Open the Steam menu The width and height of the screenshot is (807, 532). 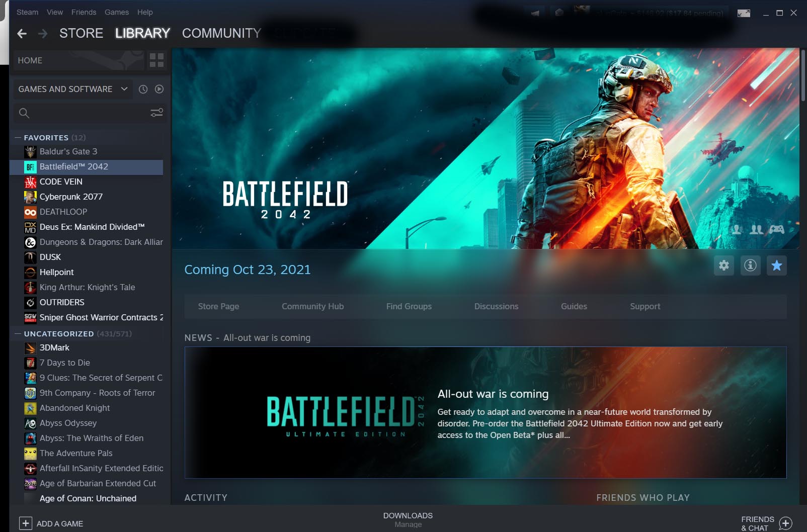[x=27, y=12]
